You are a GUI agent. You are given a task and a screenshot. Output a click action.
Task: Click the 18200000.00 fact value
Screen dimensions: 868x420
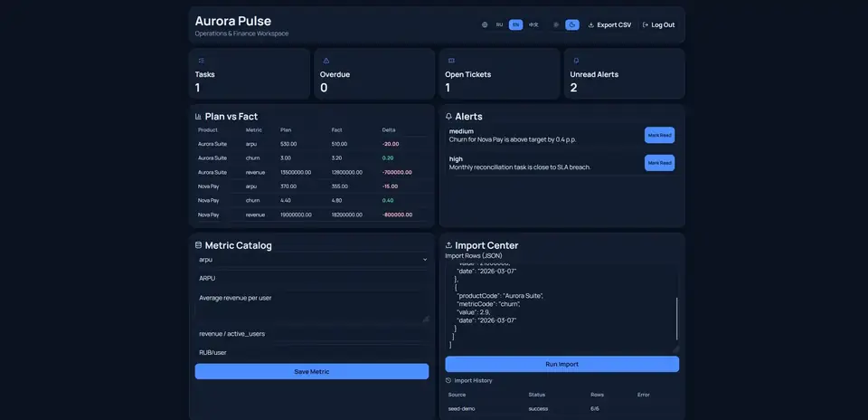(x=346, y=215)
